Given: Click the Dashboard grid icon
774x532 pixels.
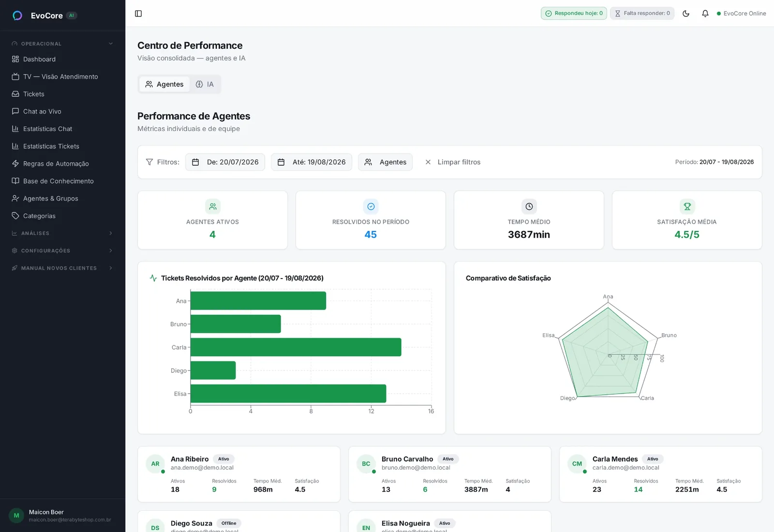Looking at the screenshot, I should pos(15,59).
